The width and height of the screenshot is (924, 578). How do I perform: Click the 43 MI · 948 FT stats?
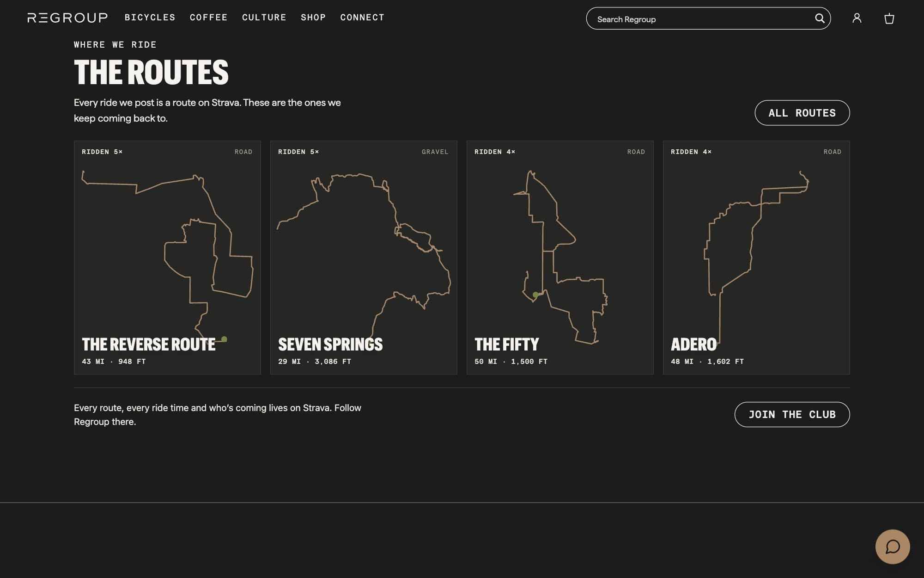114,362
